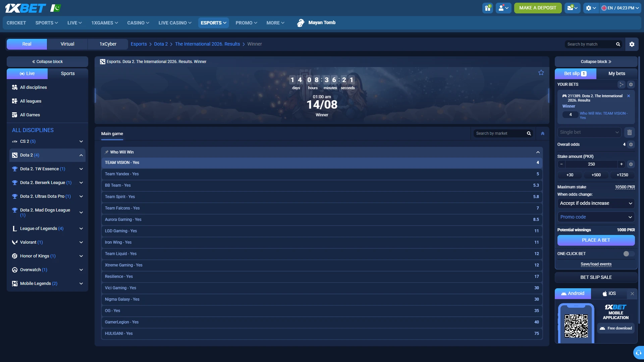Open the messages envelope icon
The image size is (644, 362).
click(x=572, y=8)
